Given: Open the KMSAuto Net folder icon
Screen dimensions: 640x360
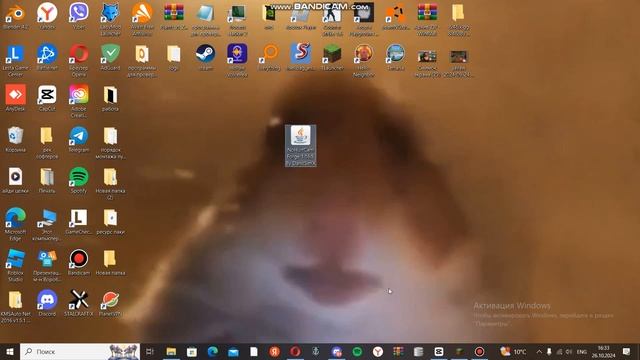Looking at the screenshot, I should (x=16, y=305).
